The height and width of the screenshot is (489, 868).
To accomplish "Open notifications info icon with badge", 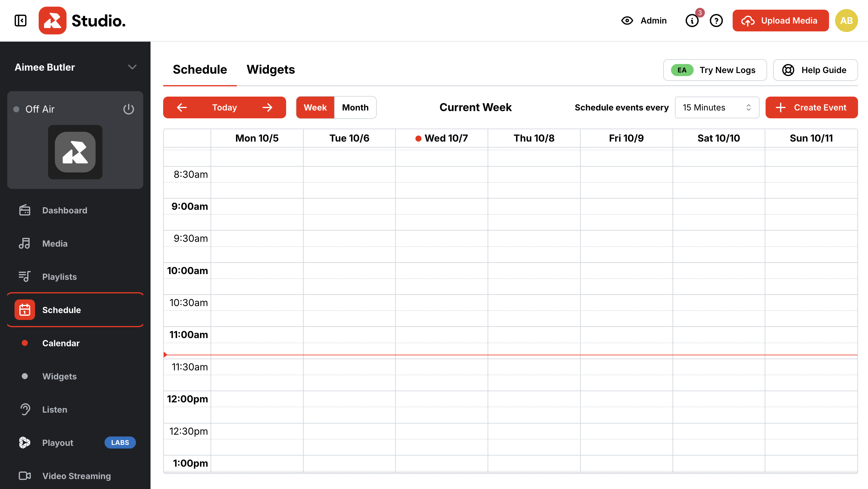I will (x=692, y=21).
